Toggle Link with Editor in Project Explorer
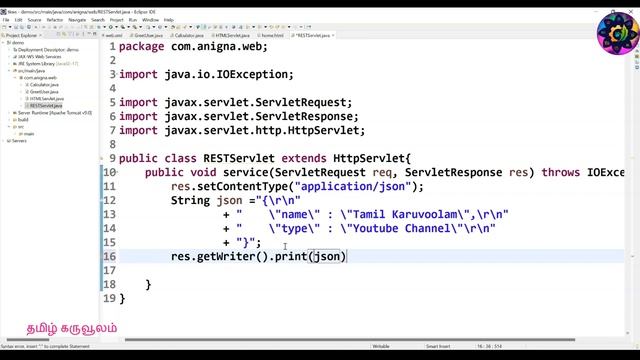 coord(64,35)
